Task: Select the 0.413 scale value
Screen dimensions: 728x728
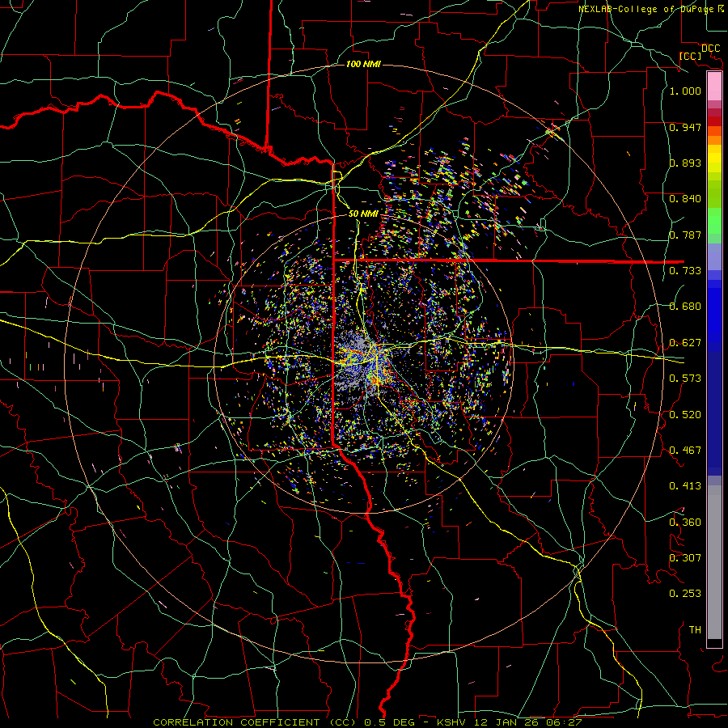Action: (x=685, y=486)
